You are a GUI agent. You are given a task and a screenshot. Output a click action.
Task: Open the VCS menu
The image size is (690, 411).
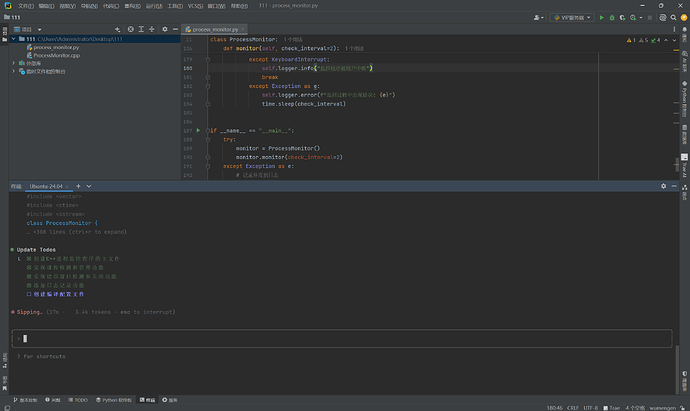(x=195, y=6)
